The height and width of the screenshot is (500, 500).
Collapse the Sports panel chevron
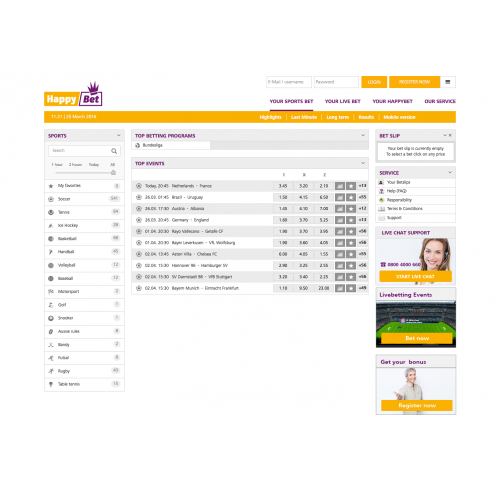(x=119, y=135)
